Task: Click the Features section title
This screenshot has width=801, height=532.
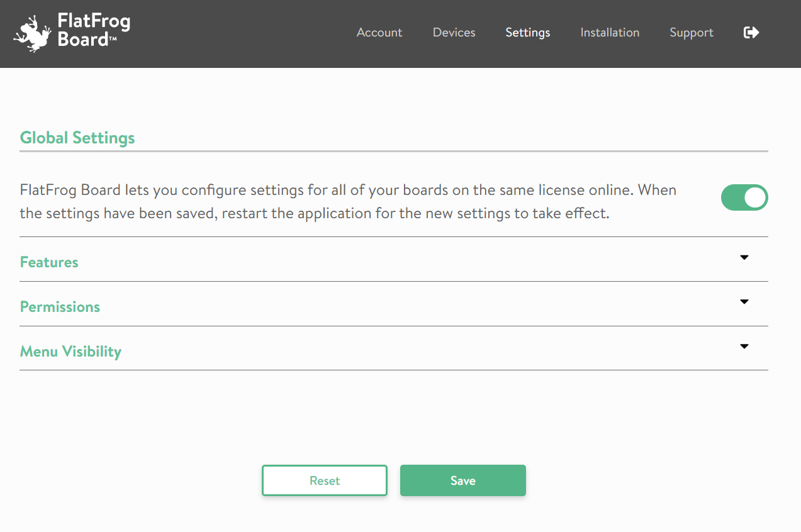Action: [x=49, y=262]
